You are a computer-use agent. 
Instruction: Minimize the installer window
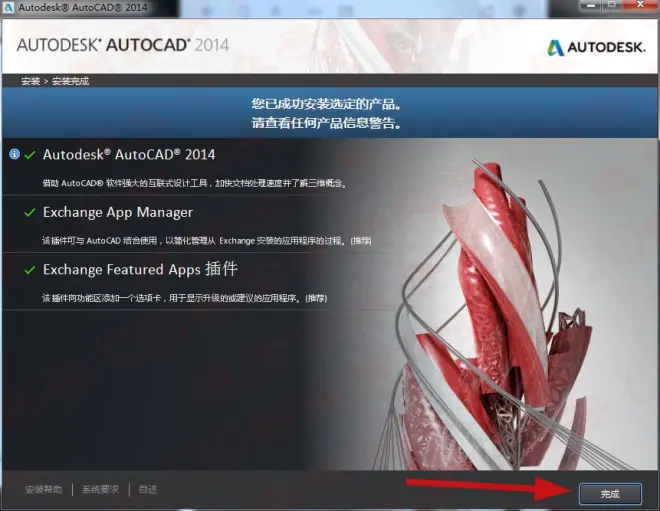[x=591, y=5]
